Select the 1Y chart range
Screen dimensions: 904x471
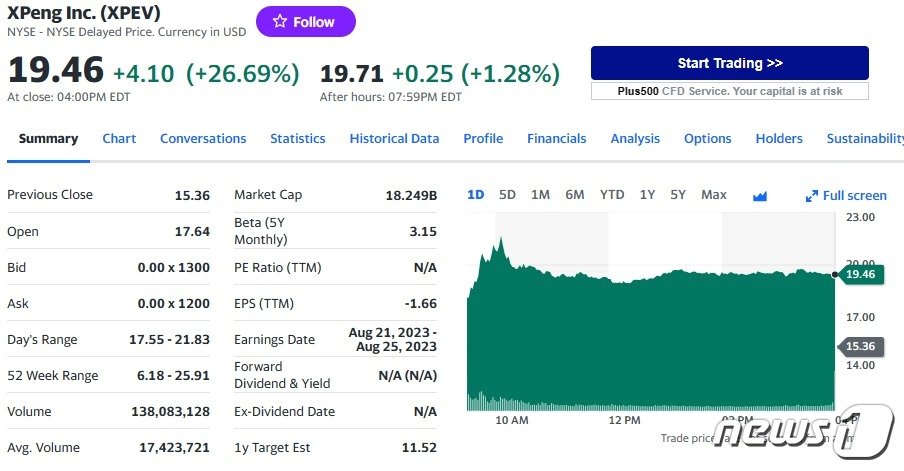click(x=647, y=195)
